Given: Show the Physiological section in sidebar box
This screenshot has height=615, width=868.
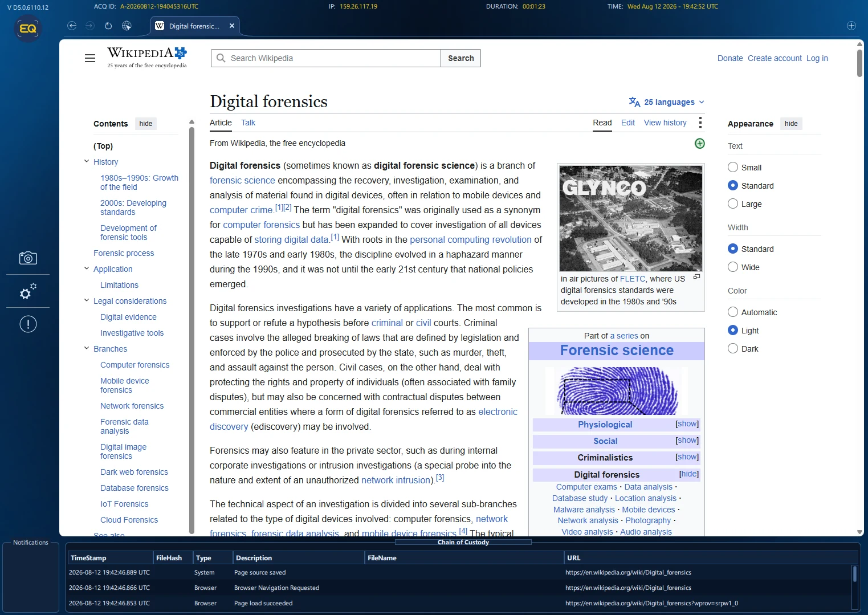Looking at the screenshot, I should (687, 424).
